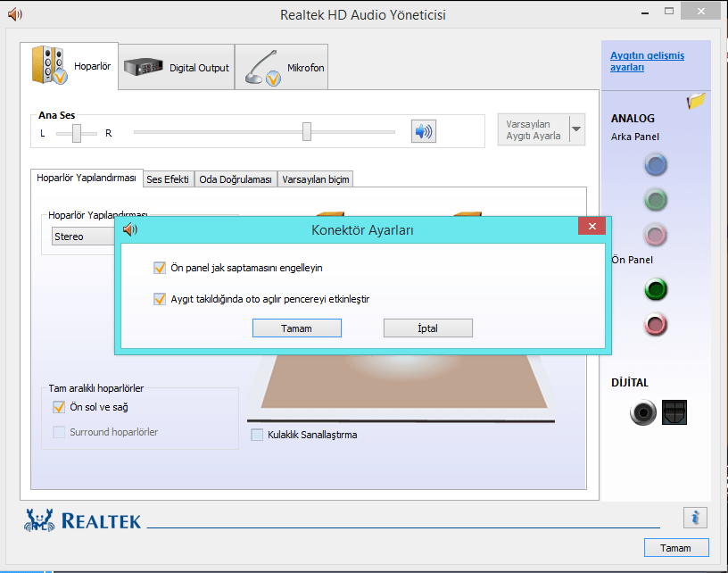Click Tamam at bottom of main window
Image resolution: width=728 pixels, height=573 pixels.
(676, 548)
